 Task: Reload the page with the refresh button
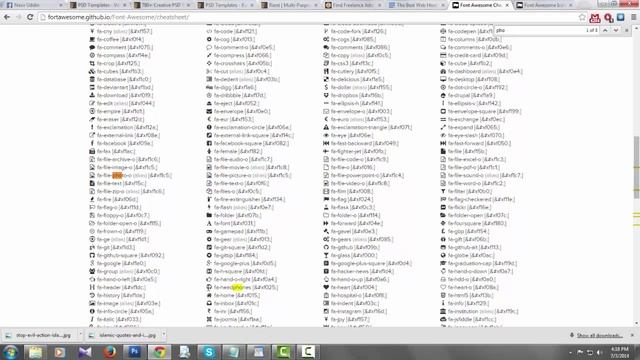pos(30,17)
